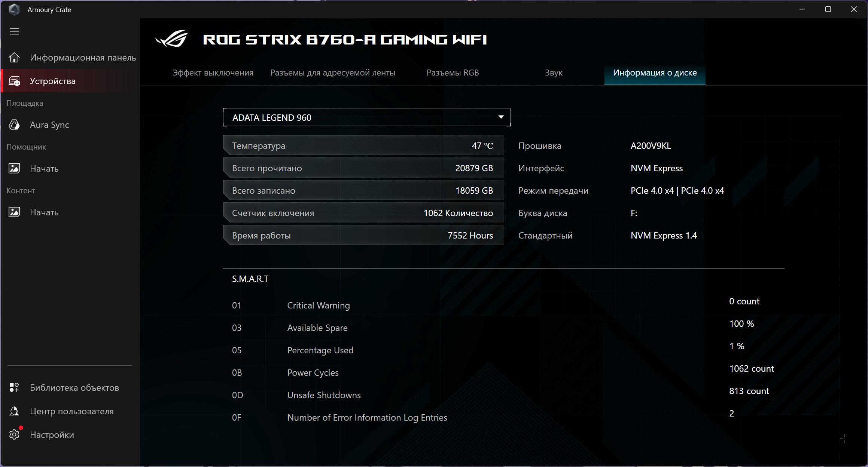Click the Устройства devices icon
This screenshot has width=868, height=467.
14,81
